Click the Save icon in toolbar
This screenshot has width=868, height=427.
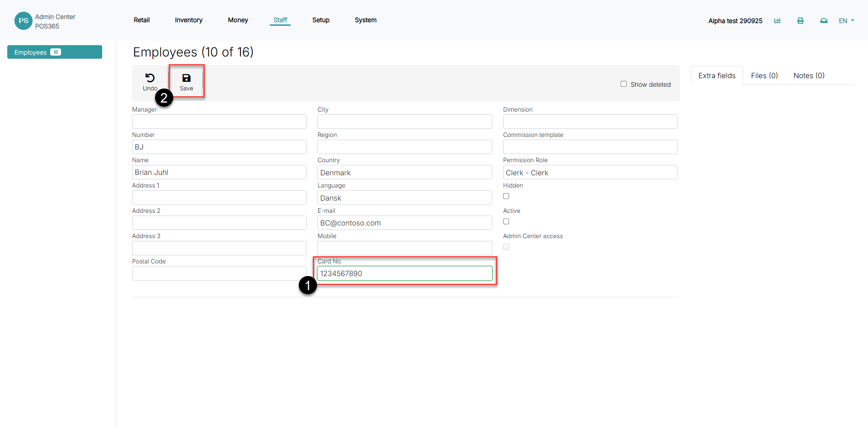[x=186, y=78]
